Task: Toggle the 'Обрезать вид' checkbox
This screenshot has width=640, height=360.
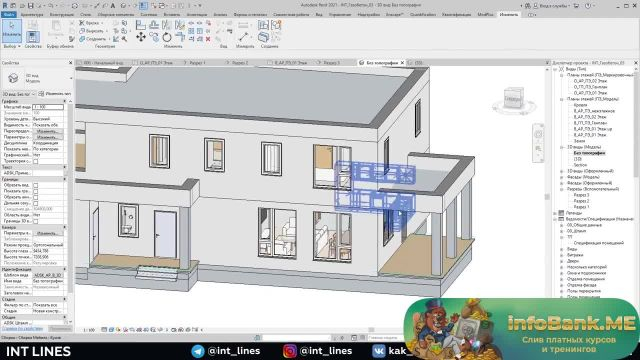Action: [36, 185]
